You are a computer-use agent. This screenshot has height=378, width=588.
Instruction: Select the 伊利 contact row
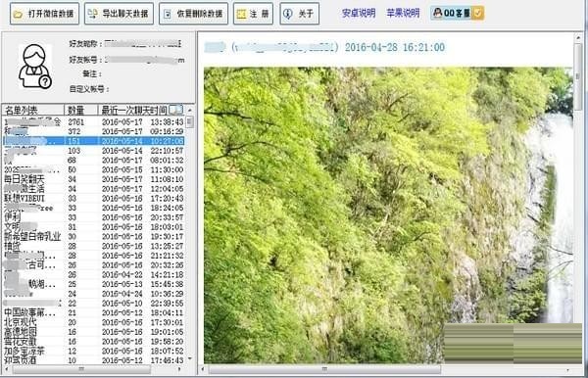[x=94, y=217]
